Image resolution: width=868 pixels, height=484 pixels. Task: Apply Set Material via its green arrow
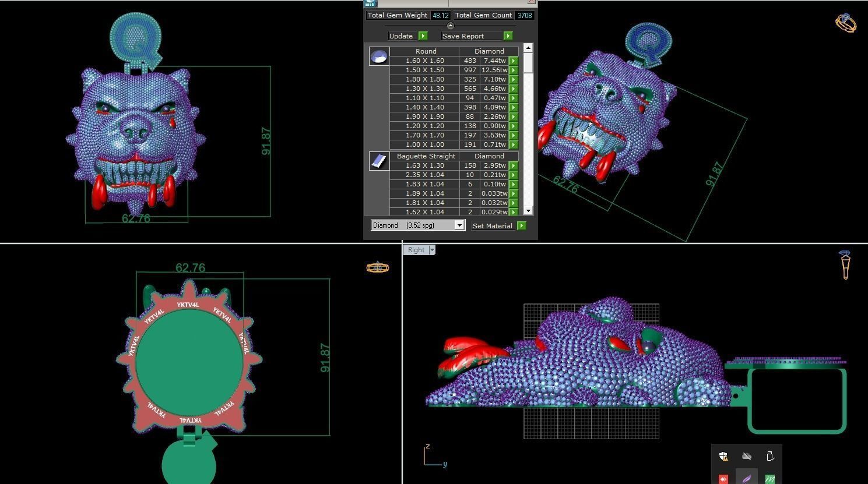click(522, 226)
